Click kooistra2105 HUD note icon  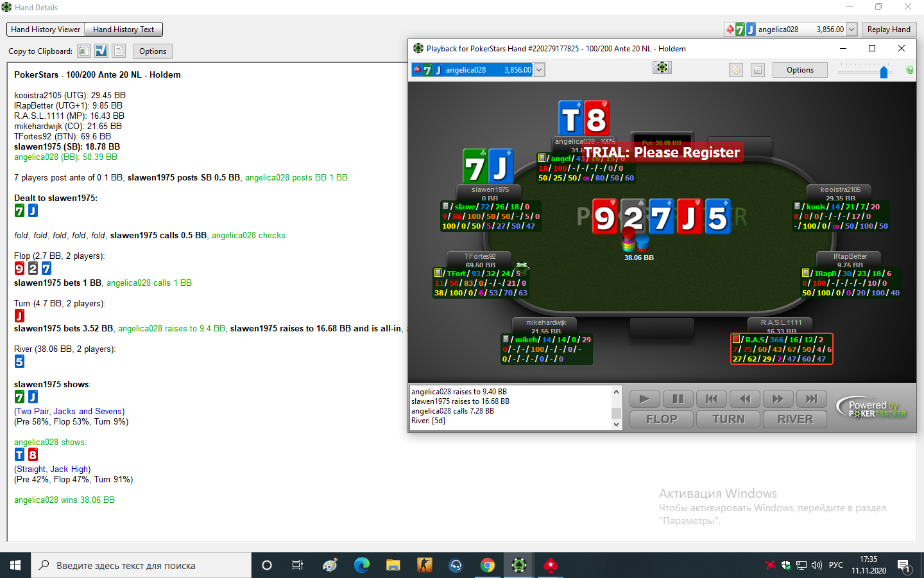(x=798, y=206)
